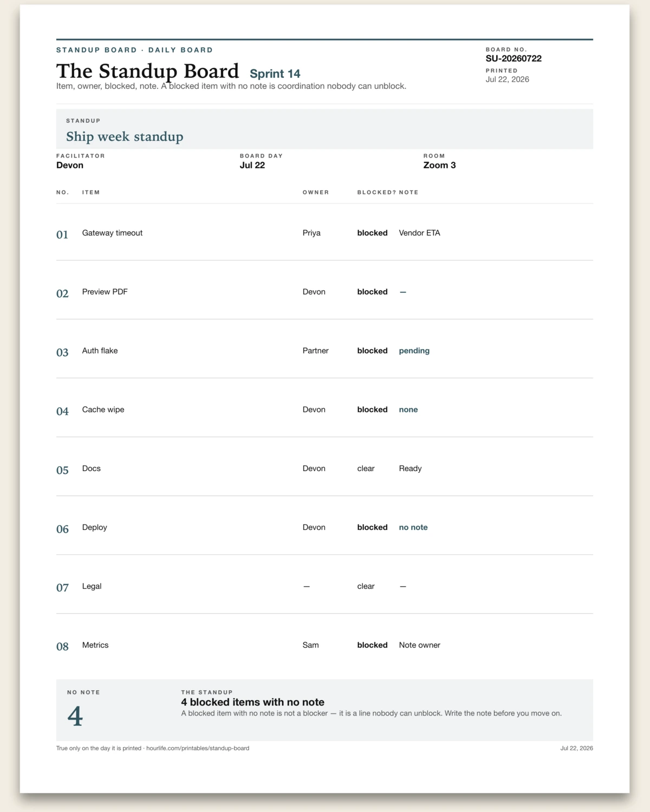Click row number "08"
650x812 pixels.
tap(62, 646)
